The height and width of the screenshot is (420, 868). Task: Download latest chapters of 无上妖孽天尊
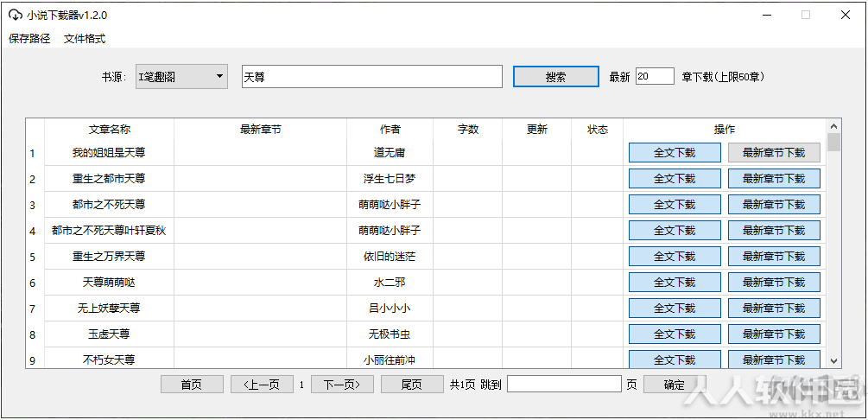[774, 308]
